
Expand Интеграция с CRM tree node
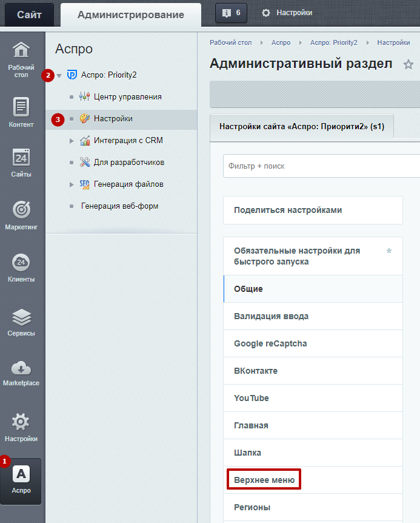(72, 141)
